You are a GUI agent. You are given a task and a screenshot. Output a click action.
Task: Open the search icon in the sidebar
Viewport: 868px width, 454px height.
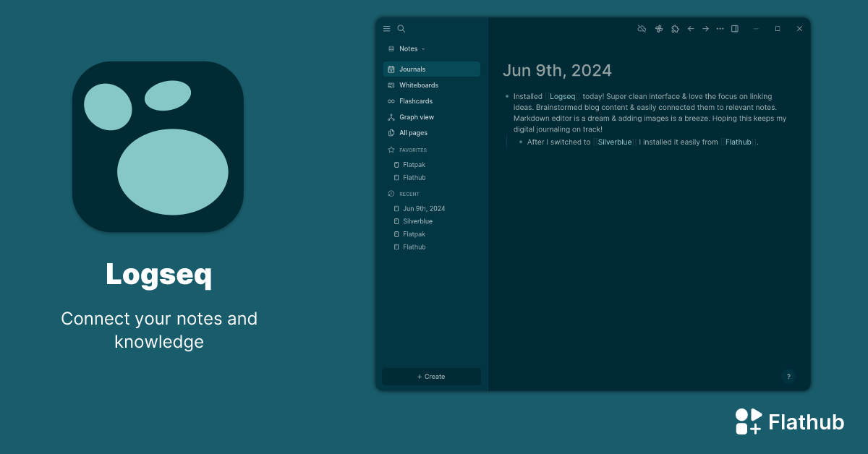pyautogui.click(x=401, y=29)
